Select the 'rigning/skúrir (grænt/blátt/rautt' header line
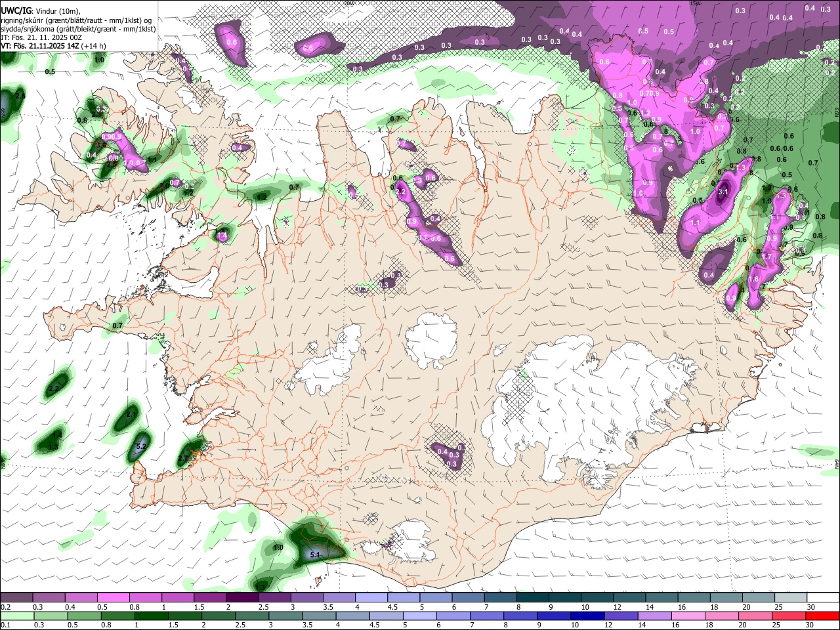This screenshot has height=630, width=840. [77, 20]
